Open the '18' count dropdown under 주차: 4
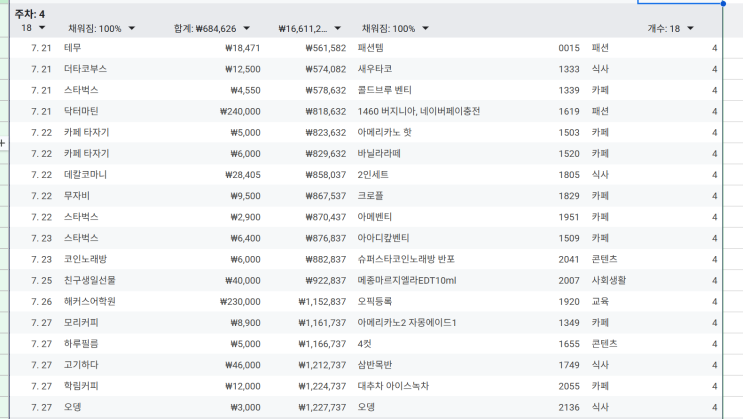 click(42, 28)
